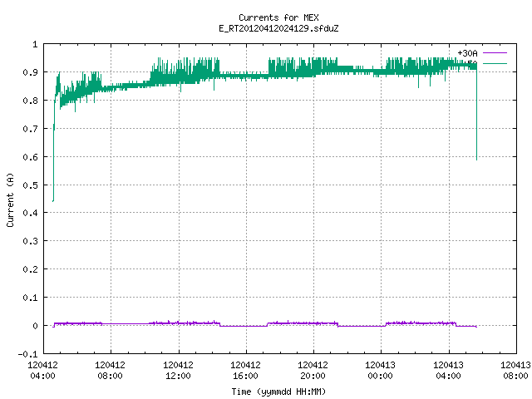Click the x-axis label "120412 04:00"
The height and width of the screenshot is (399, 532).
point(42,370)
